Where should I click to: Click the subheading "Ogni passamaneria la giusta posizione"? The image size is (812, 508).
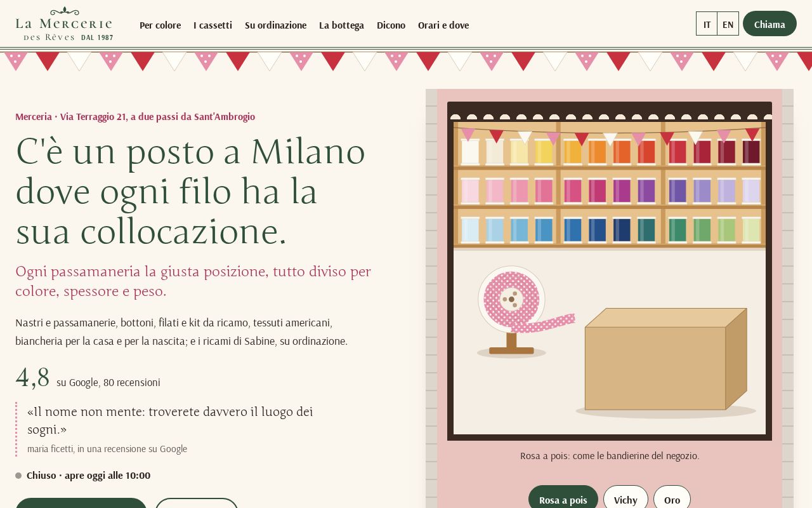coord(193,281)
